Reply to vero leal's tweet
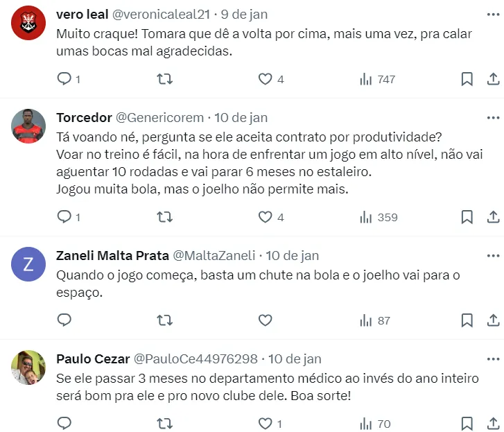The image size is (504, 432). coord(64,79)
